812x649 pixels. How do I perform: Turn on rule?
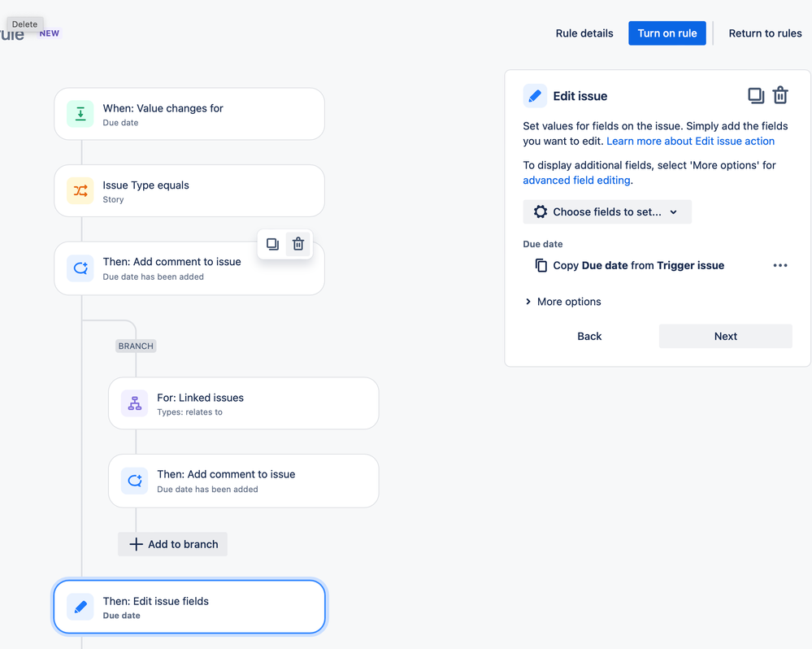pyautogui.click(x=667, y=33)
